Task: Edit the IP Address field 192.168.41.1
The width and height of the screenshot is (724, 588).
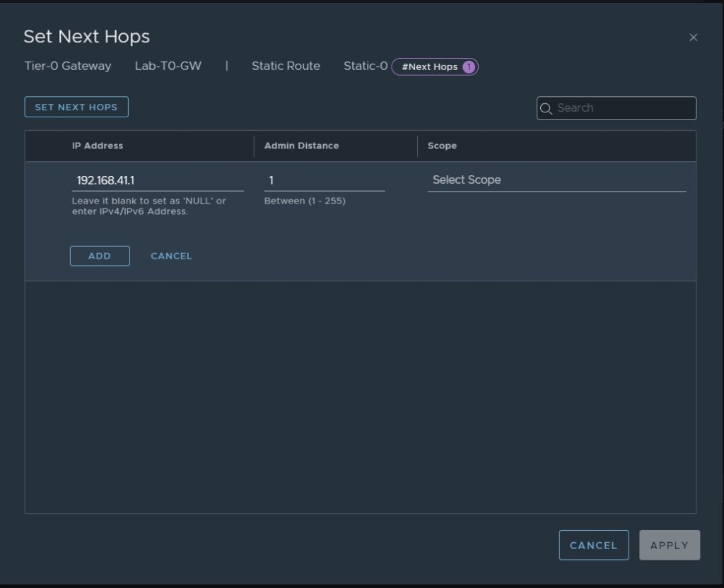Action: (x=158, y=180)
